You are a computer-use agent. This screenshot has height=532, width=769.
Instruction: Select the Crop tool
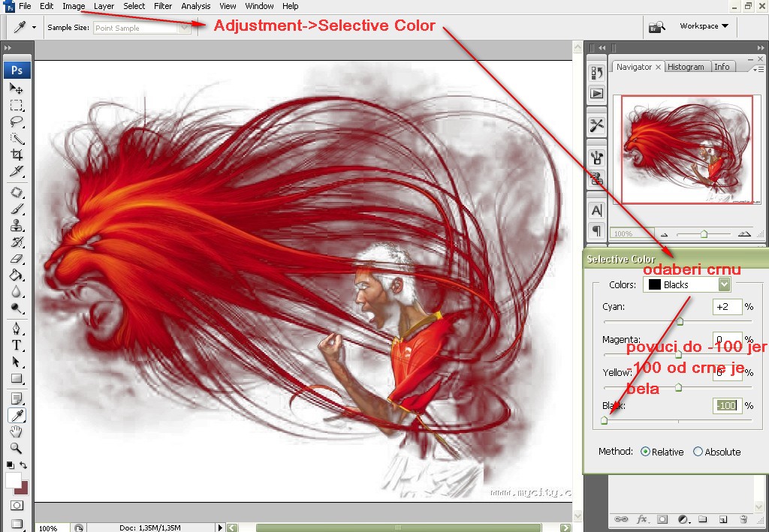pos(17,155)
